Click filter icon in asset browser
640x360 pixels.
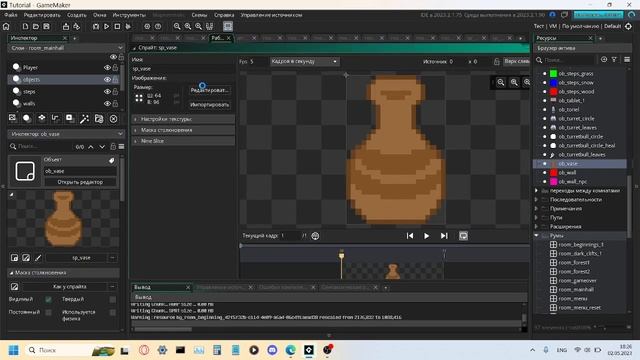click(614, 60)
